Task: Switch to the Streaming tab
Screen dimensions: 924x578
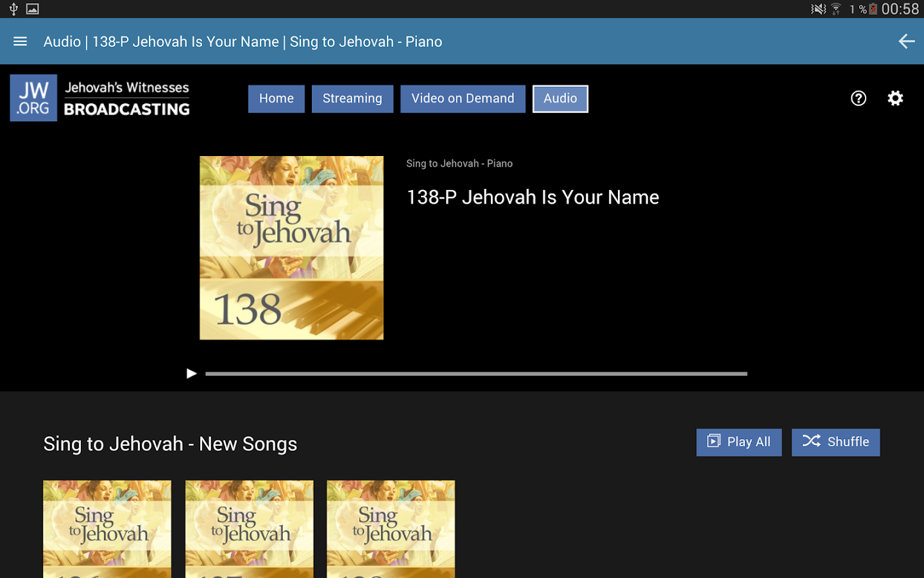Action: 352,99
